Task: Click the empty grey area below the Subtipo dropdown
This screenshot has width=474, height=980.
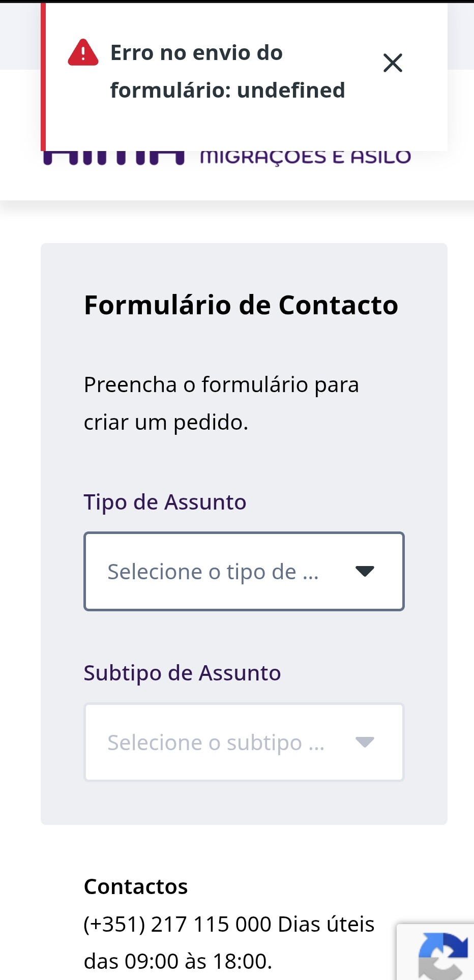Action: pos(244,804)
